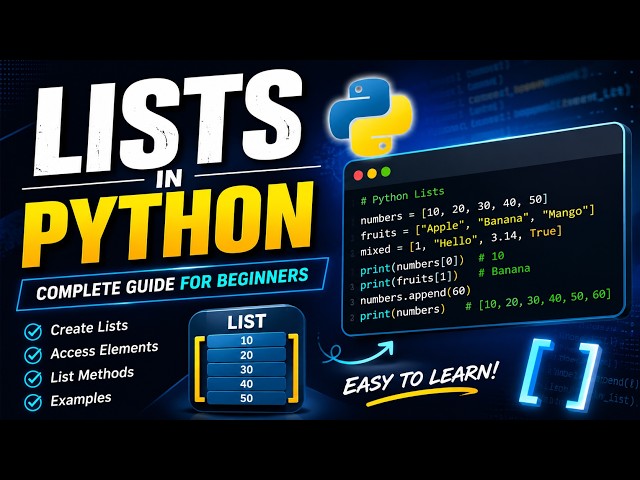Click the cell with value 30 in the LIST stack
Viewport: 640px width, 480px height.
[247, 369]
